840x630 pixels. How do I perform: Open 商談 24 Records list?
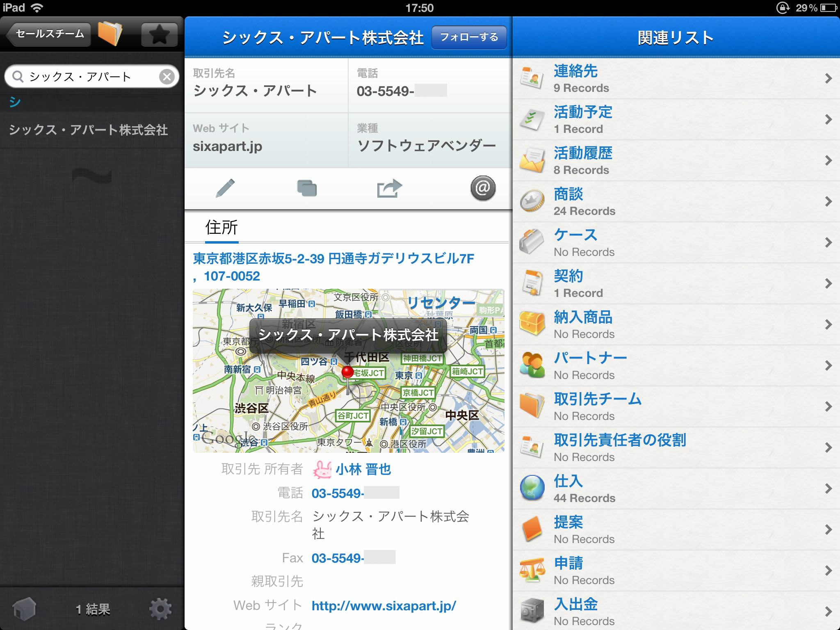click(x=676, y=201)
